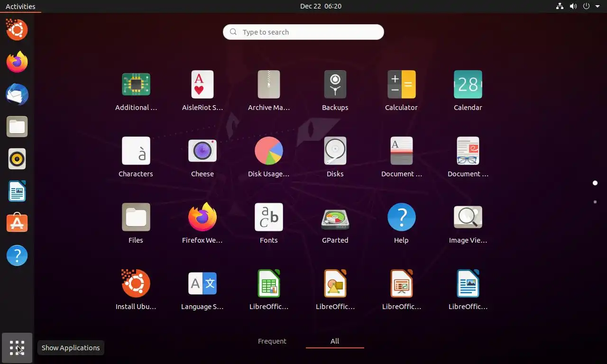Launch LibreOffice Writer from the app grid
The height and width of the screenshot is (364, 607).
click(x=468, y=284)
